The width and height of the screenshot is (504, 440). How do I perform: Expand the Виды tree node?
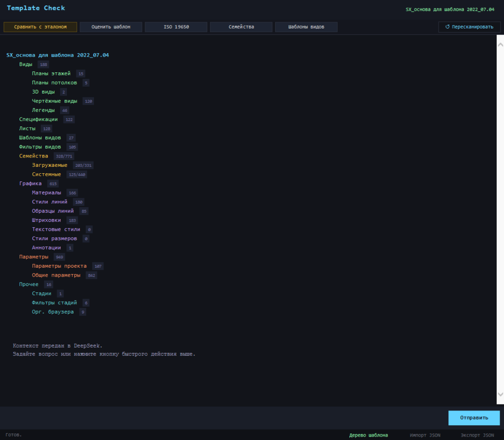point(26,64)
